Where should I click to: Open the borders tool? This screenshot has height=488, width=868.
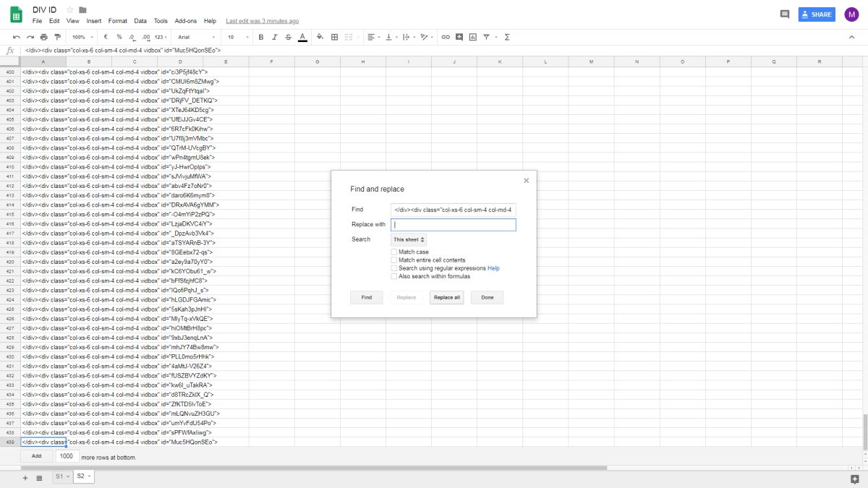coord(334,37)
